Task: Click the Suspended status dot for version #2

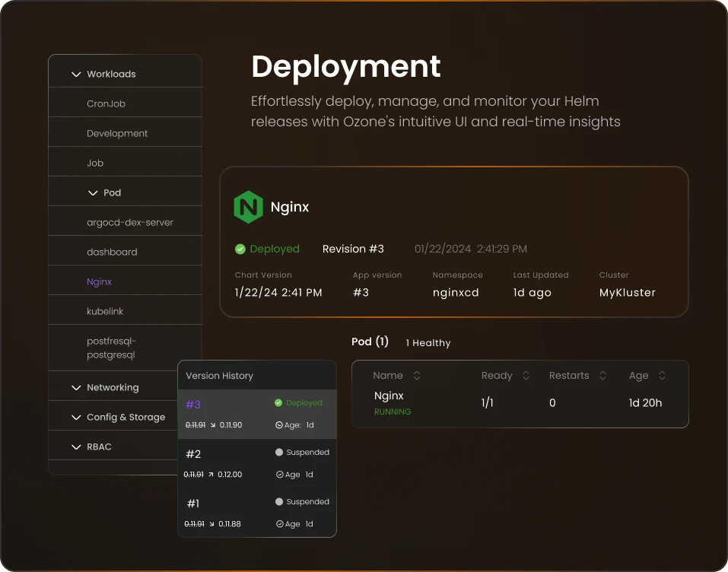Action: (x=278, y=453)
